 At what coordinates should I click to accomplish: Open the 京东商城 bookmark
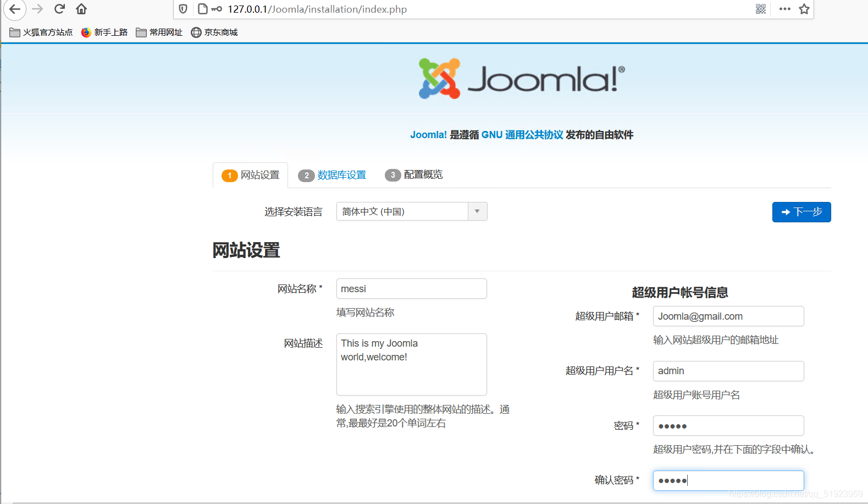click(x=214, y=32)
